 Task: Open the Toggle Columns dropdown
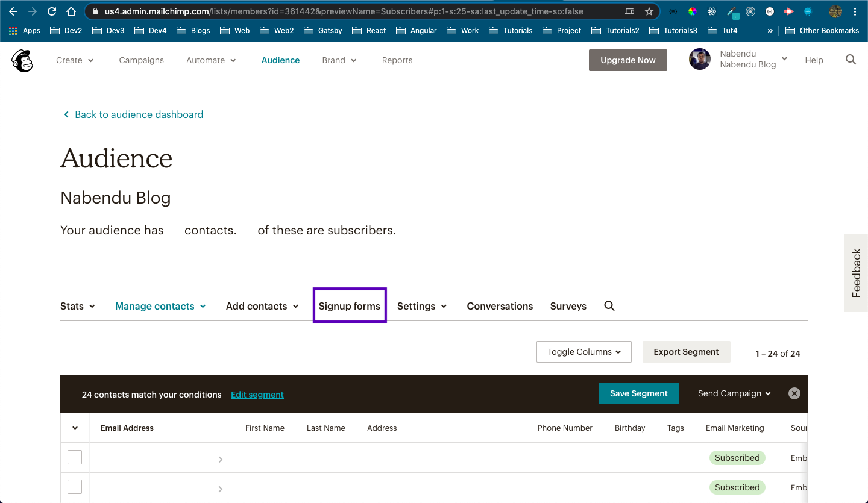(584, 352)
